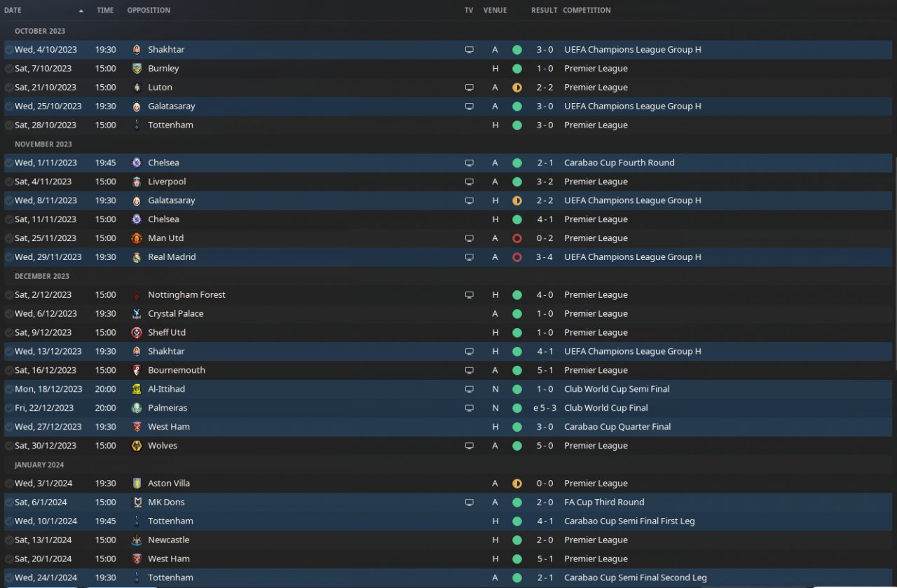Image resolution: width=897 pixels, height=588 pixels.
Task: Toggle the check circle beside Wed, 1/11/2023
Action: click(x=8, y=163)
